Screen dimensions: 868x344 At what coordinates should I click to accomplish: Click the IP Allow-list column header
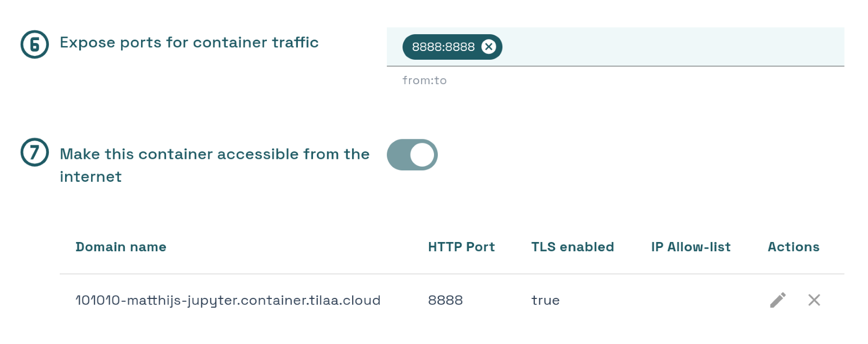coord(691,247)
